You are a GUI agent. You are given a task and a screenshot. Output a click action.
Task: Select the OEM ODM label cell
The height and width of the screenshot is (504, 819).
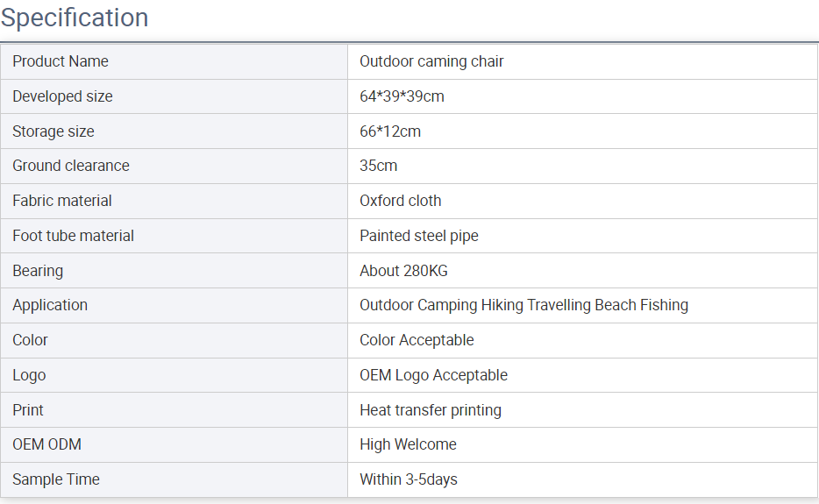[x=174, y=445]
